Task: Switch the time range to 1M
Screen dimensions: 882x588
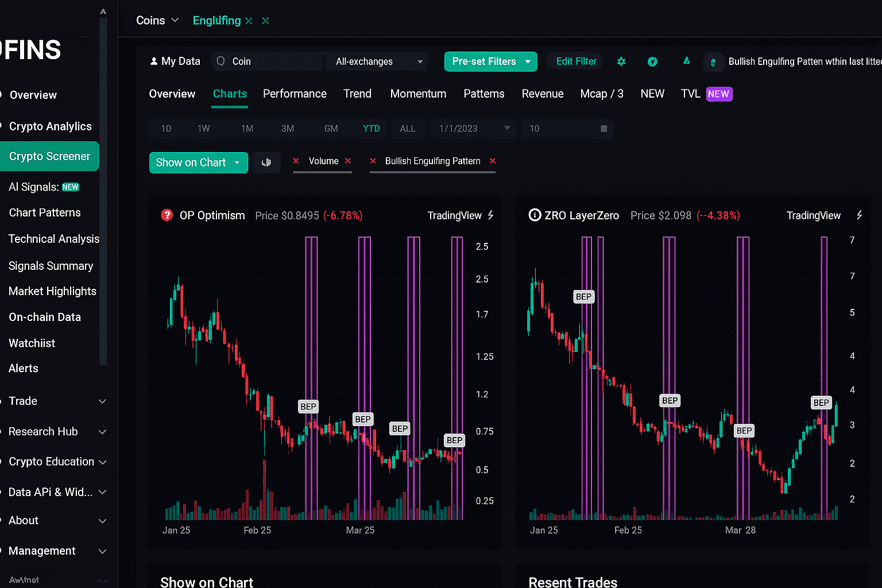Action: [247, 129]
